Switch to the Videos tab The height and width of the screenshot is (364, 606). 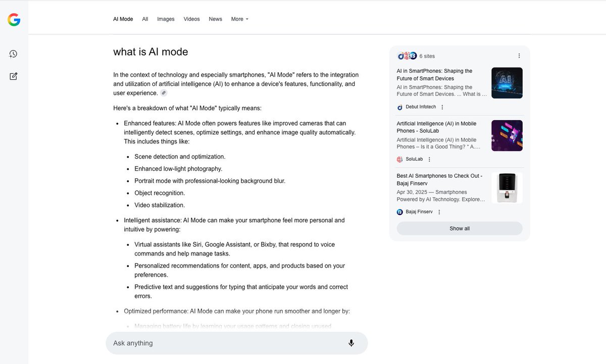pos(191,19)
